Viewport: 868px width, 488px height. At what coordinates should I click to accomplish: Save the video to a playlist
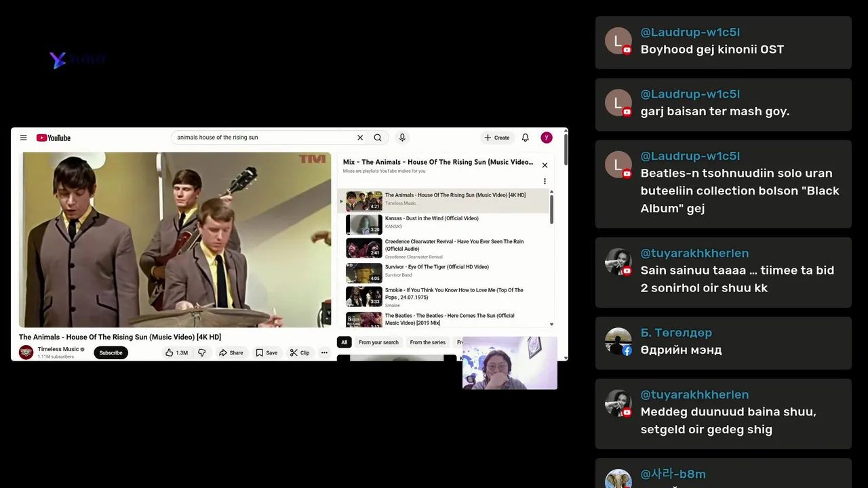(267, 352)
